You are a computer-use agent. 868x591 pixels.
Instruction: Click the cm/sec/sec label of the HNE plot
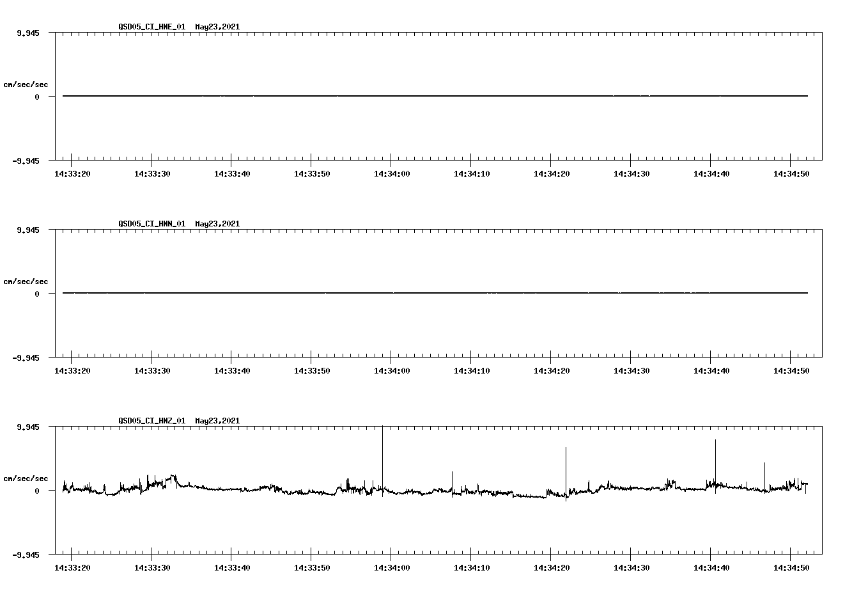point(26,84)
